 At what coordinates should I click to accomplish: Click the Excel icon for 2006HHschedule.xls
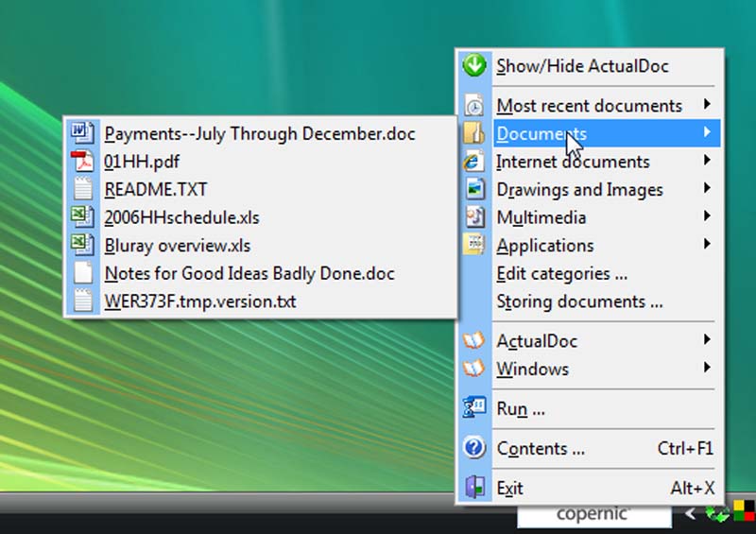tap(83, 217)
